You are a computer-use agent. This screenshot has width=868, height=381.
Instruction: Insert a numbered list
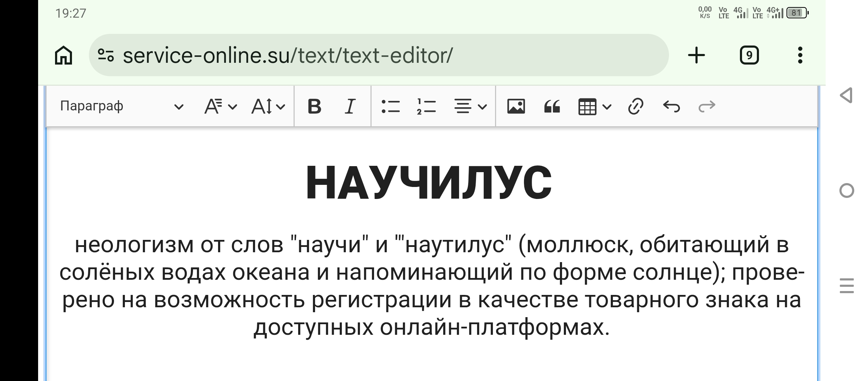point(426,106)
